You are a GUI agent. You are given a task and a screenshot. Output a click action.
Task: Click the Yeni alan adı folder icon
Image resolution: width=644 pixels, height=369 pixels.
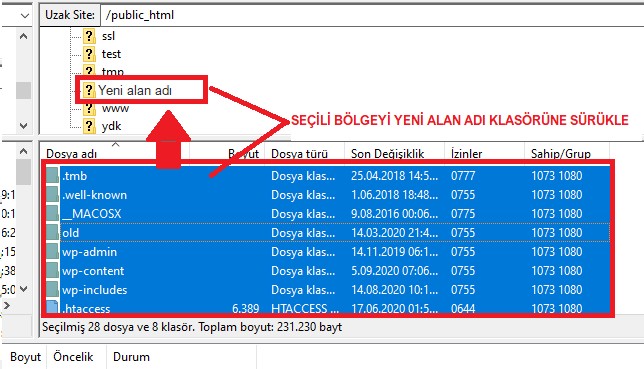(x=89, y=90)
